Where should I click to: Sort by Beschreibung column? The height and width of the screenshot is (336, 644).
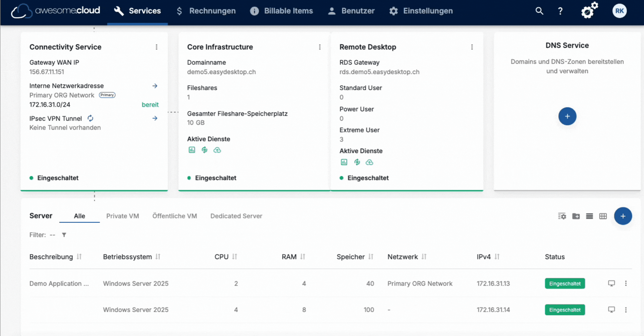tap(79, 256)
